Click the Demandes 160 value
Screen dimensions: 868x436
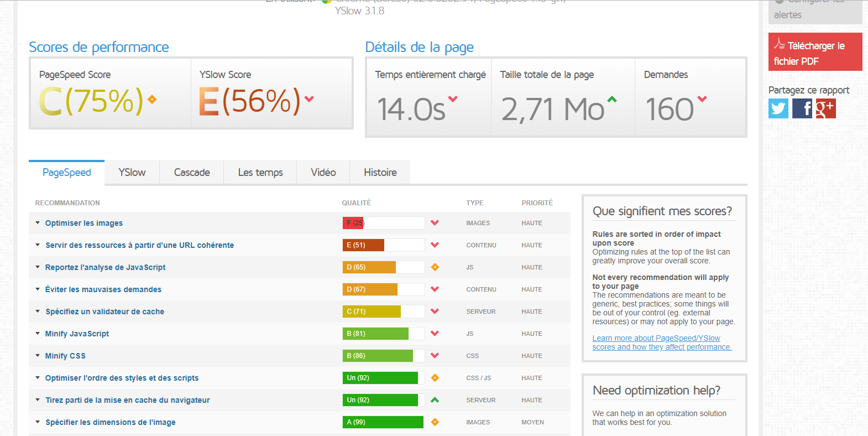670,109
